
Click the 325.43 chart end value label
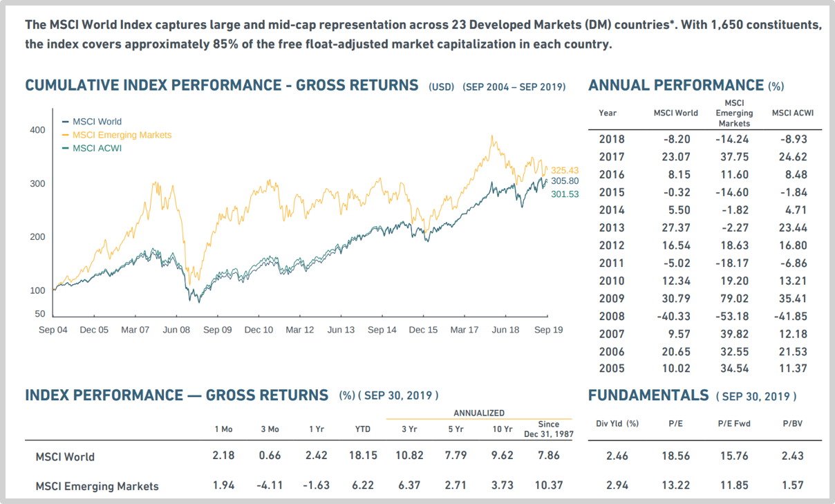tap(564, 170)
